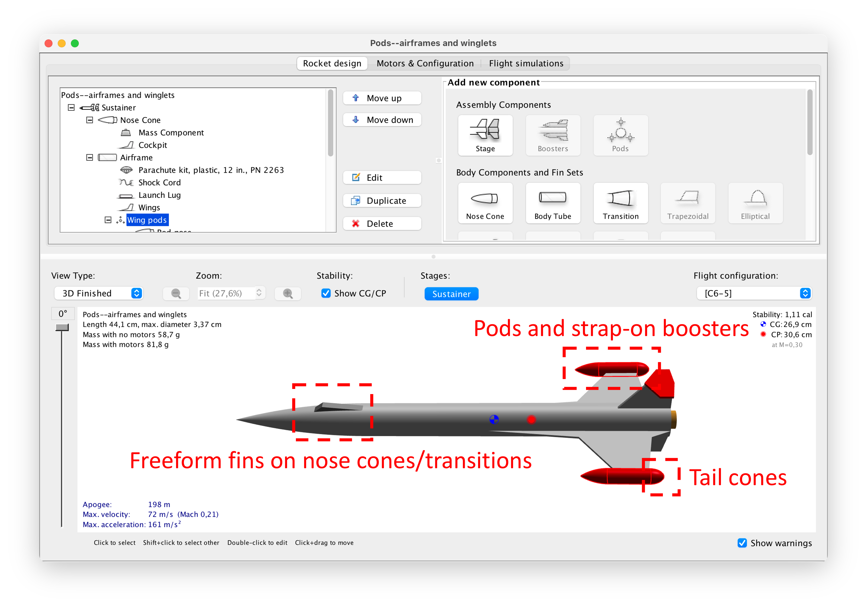This screenshot has width=868, height=607.
Task: Select Parachute kit item in tree
Action: coord(211,170)
